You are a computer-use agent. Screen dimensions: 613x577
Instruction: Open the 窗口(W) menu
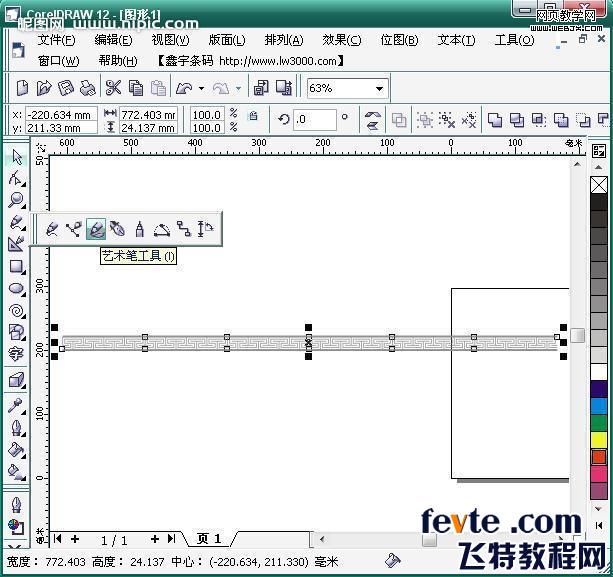pos(59,61)
